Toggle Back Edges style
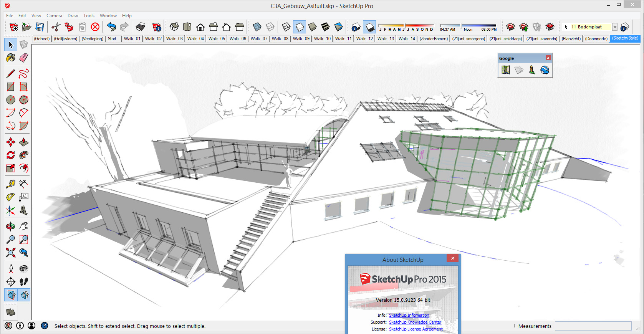 pyautogui.click(x=270, y=27)
